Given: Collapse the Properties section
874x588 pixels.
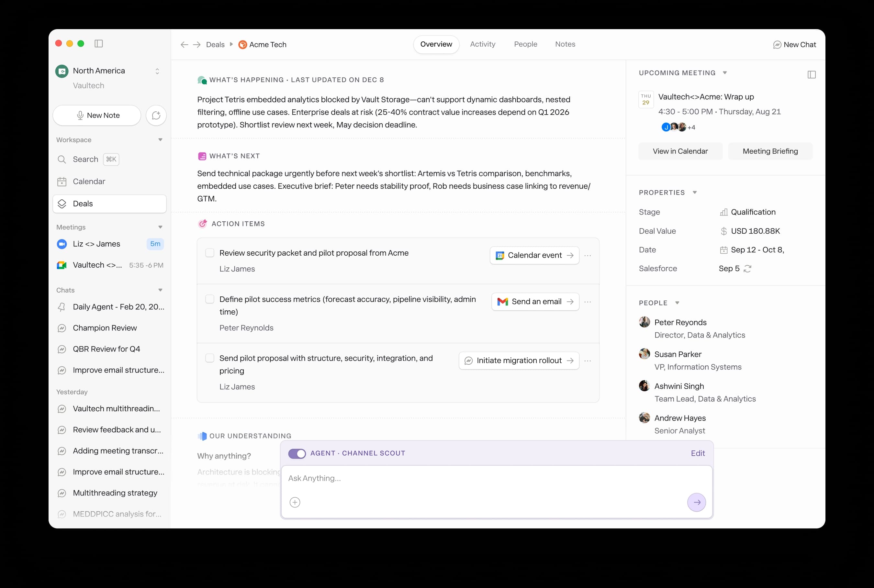Looking at the screenshot, I should click(695, 192).
